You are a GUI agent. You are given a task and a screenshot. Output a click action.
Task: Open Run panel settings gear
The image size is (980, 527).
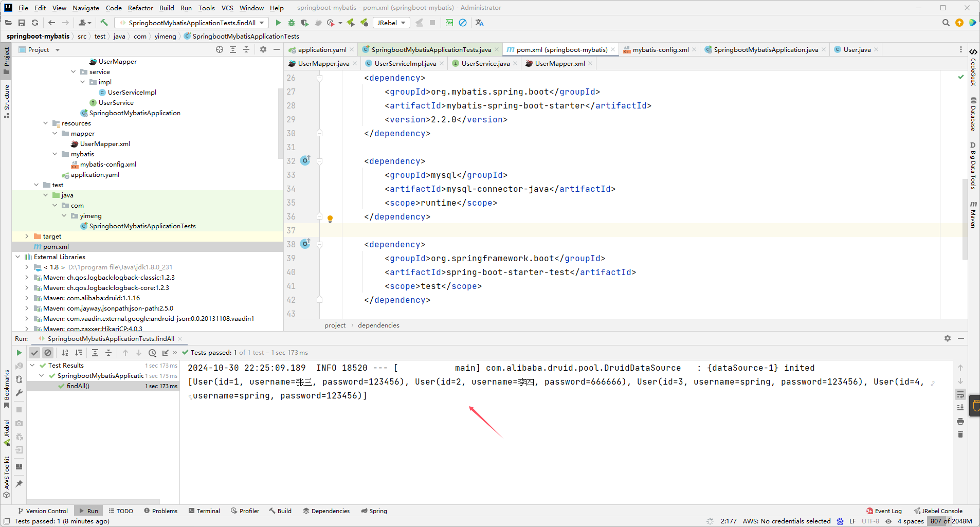point(948,338)
